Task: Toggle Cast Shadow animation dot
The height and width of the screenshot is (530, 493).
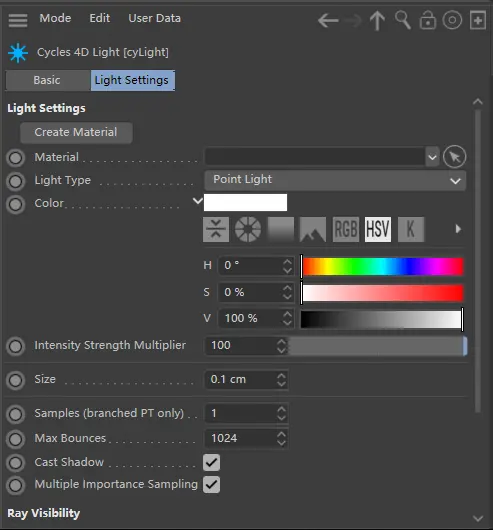Action: coord(16,463)
